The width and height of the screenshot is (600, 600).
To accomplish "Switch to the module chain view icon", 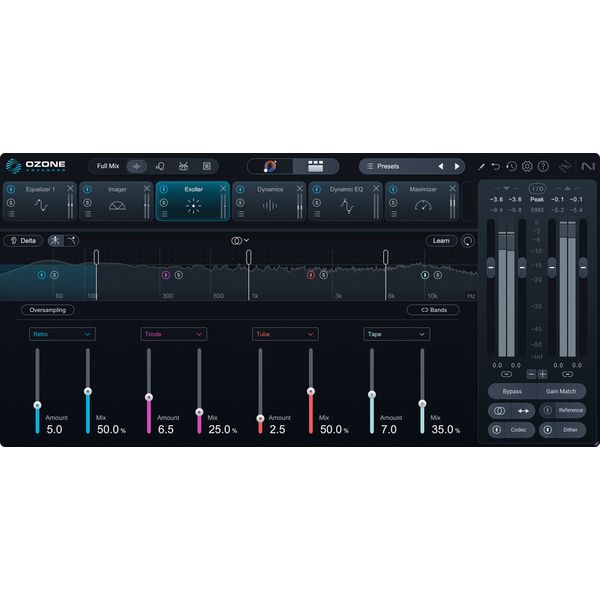I will (316, 166).
